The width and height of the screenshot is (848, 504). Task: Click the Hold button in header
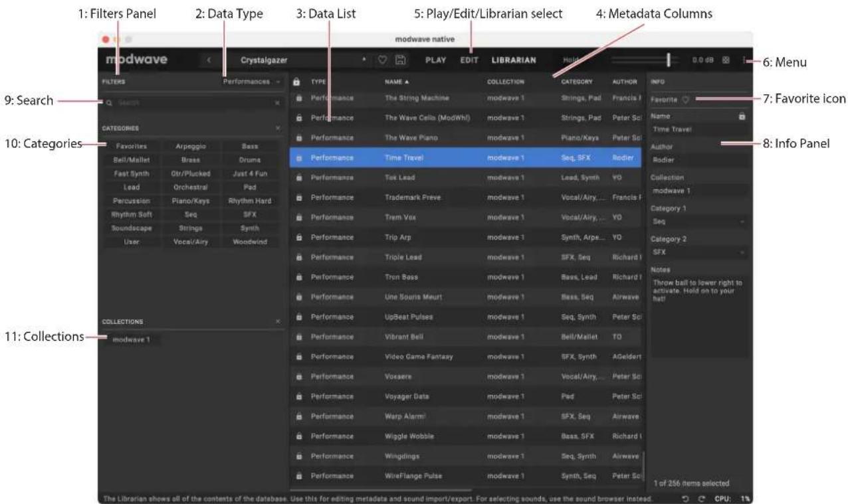[572, 60]
